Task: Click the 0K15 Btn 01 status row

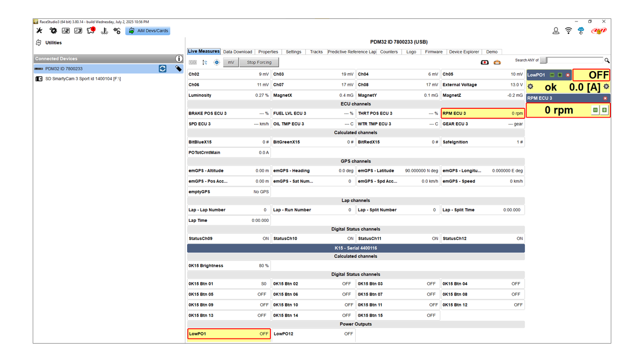Action: (229, 284)
